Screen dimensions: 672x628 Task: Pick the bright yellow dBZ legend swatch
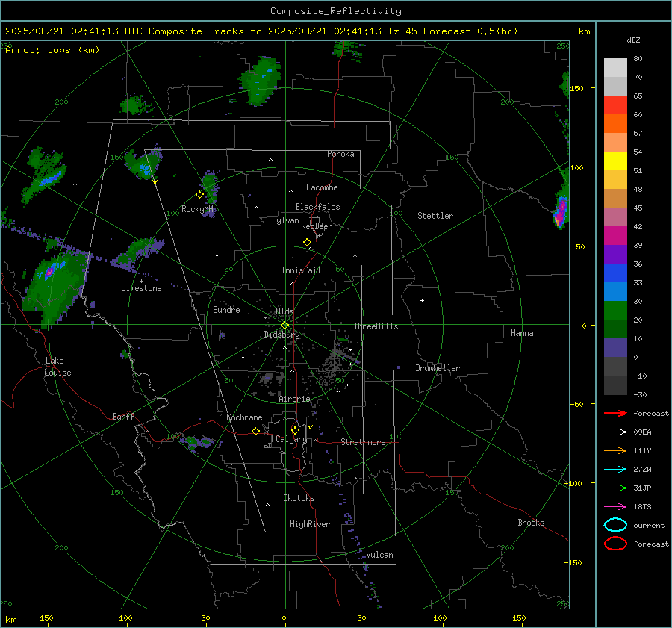click(x=615, y=161)
